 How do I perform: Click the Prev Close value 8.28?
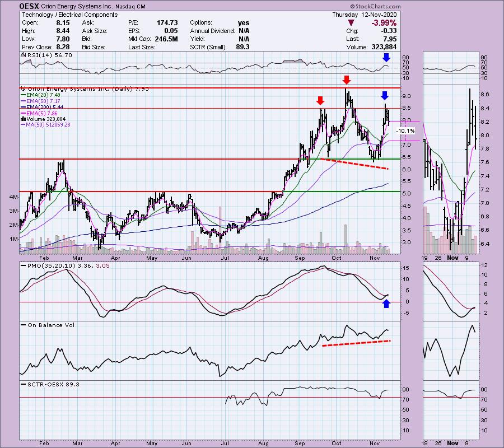point(63,47)
